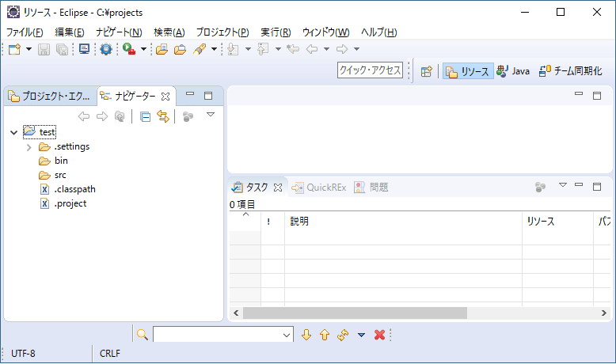Click the Navigator focus task icon
The image size is (616, 364).
(188, 116)
